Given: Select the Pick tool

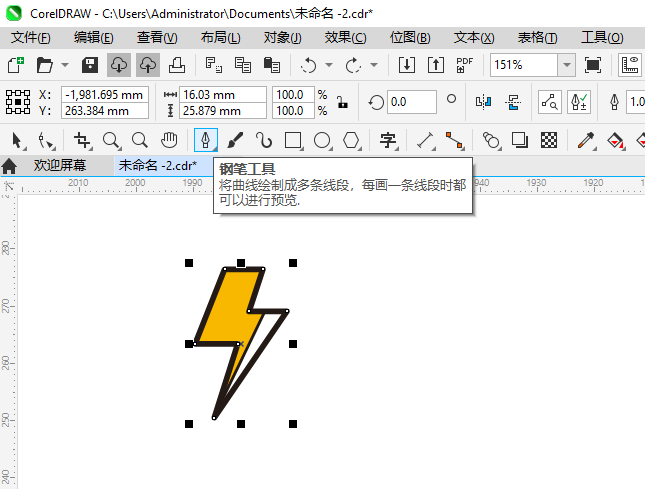Looking at the screenshot, I should click(x=17, y=140).
